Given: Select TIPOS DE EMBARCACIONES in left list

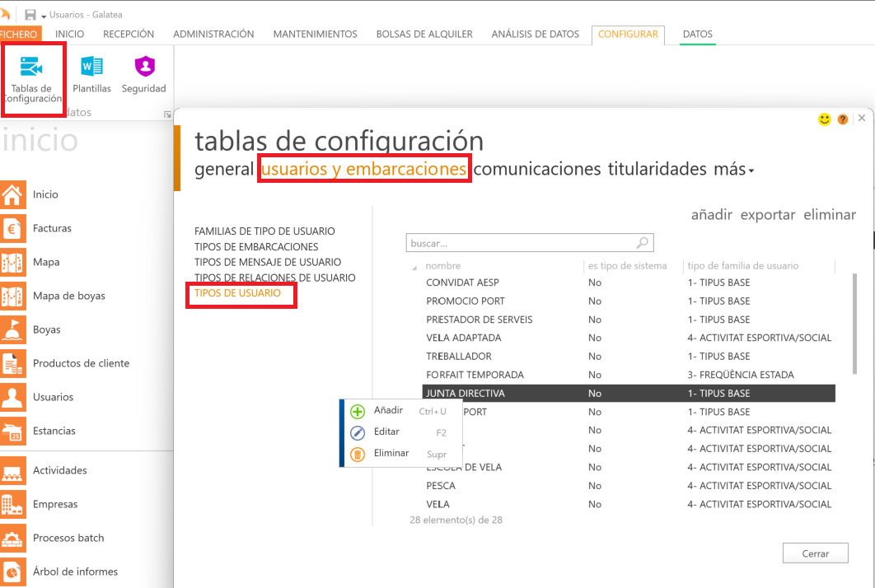Looking at the screenshot, I should (x=256, y=247).
